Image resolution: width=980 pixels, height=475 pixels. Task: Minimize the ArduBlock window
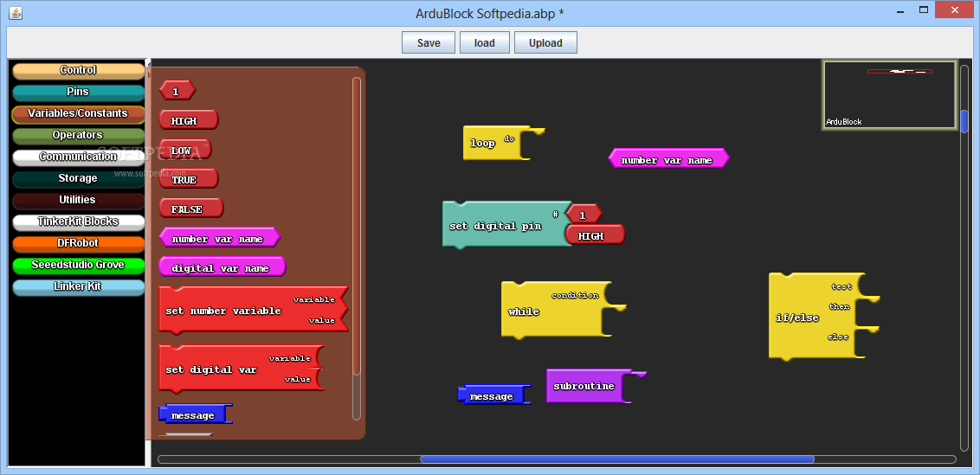(x=899, y=10)
